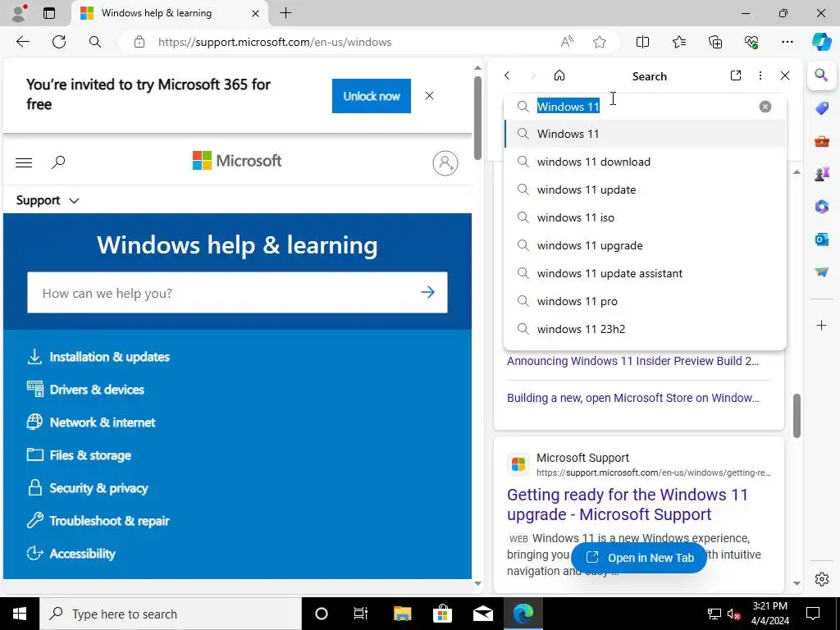Add an app to the sidebar

(x=821, y=325)
